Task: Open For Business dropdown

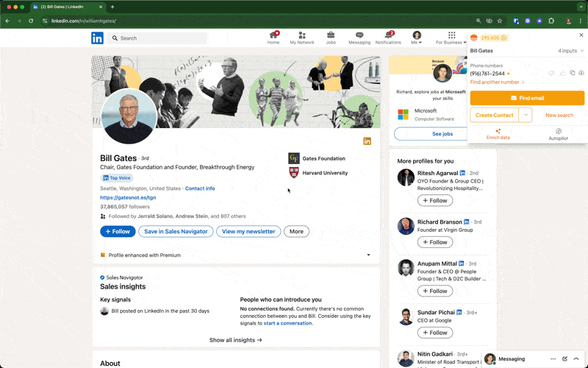Action: tap(451, 38)
